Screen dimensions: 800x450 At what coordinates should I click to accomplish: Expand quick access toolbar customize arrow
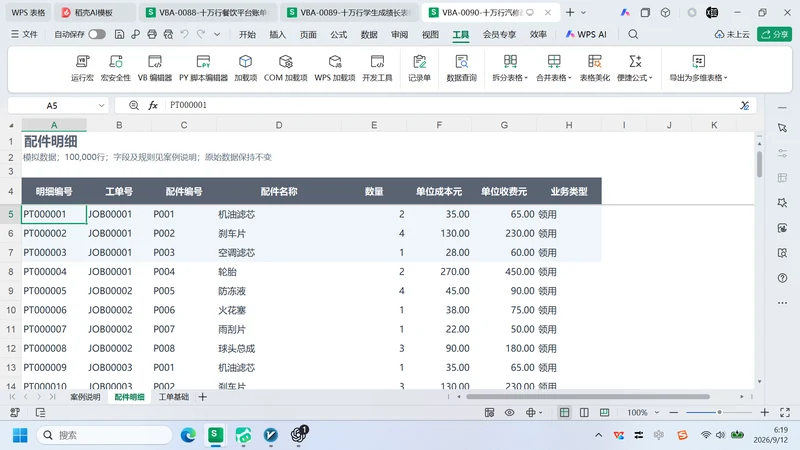(x=217, y=34)
